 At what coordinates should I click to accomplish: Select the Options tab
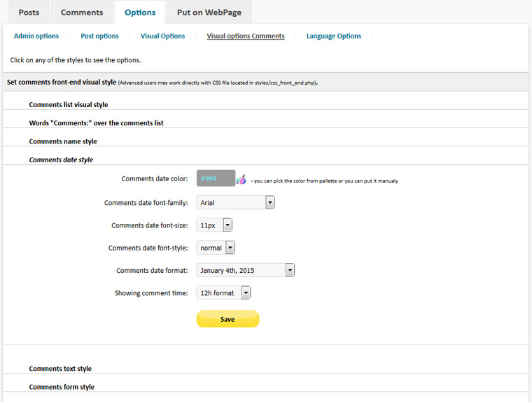(140, 12)
